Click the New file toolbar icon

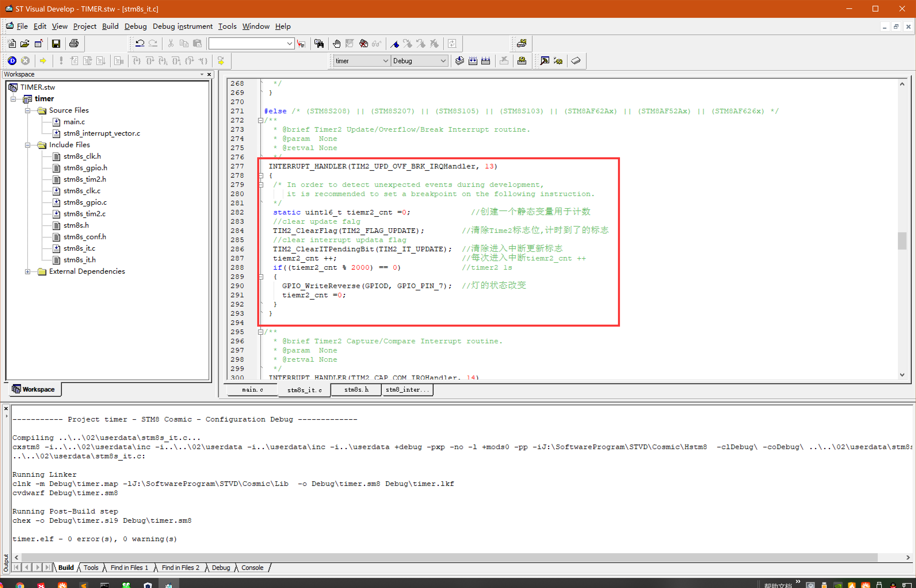(x=12, y=43)
